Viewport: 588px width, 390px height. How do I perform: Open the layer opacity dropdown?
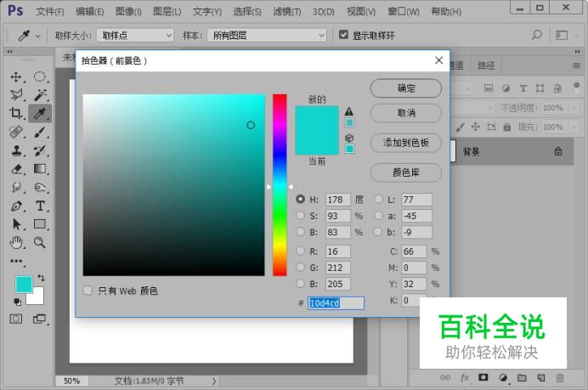574,108
